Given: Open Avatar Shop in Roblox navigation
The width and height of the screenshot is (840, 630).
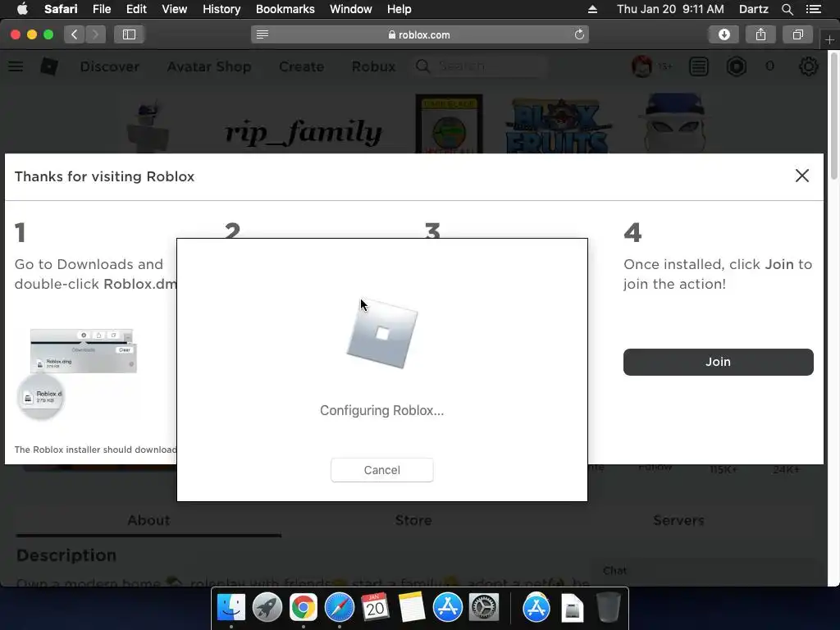Looking at the screenshot, I should 209,66.
